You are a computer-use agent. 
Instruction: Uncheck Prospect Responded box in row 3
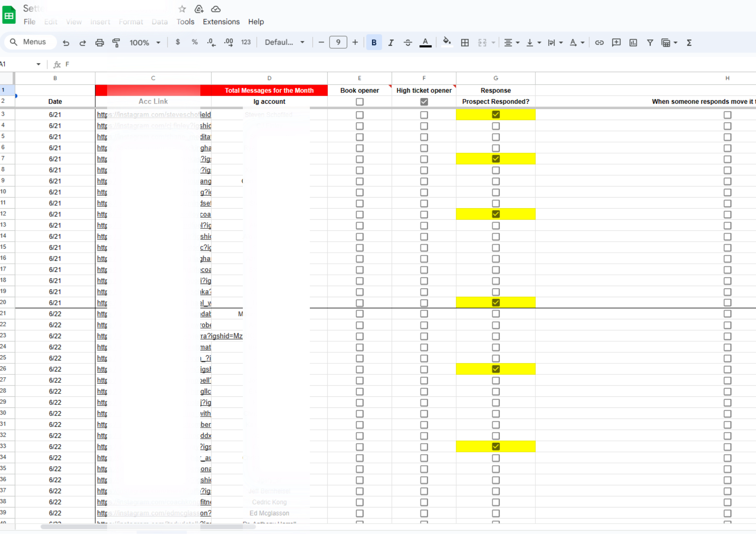coord(495,114)
